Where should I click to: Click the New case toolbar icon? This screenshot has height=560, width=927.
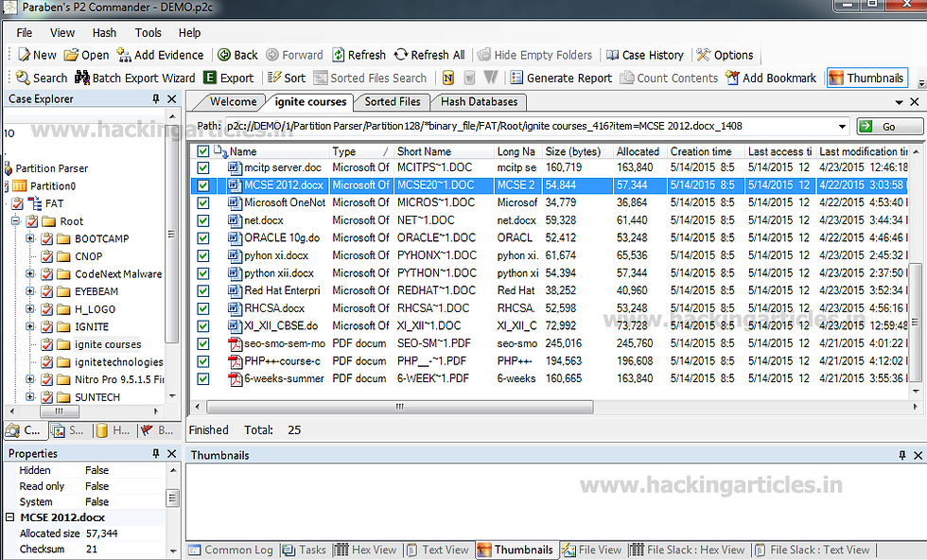[25, 55]
